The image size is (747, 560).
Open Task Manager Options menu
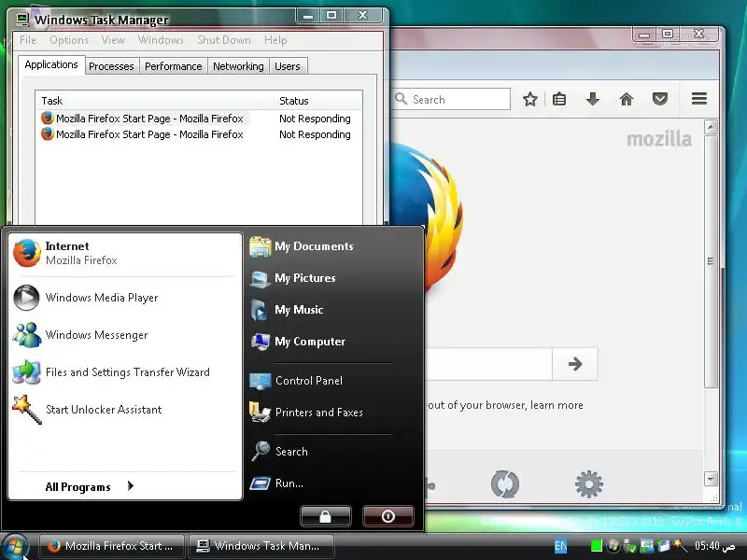(x=69, y=40)
